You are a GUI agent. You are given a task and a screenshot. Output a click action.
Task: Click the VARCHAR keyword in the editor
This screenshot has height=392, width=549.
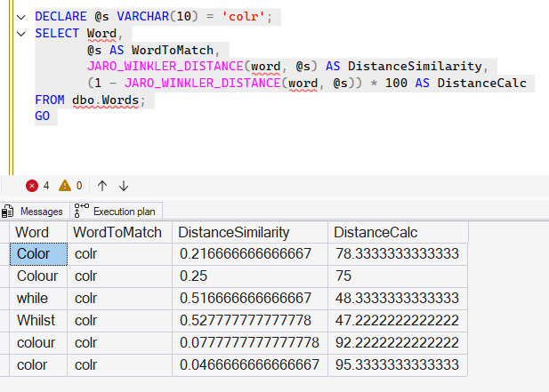(x=143, y=16)
